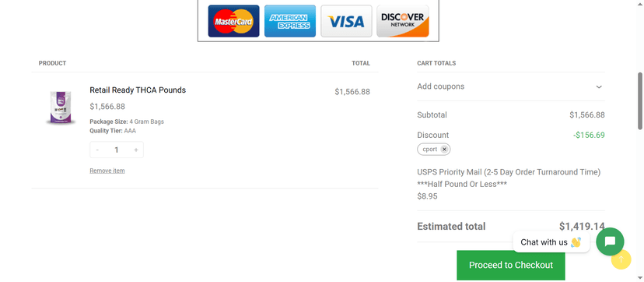This screenshot has height=282, width=644.
Task: Click the Remove item link
Action: tap(107, 171)
